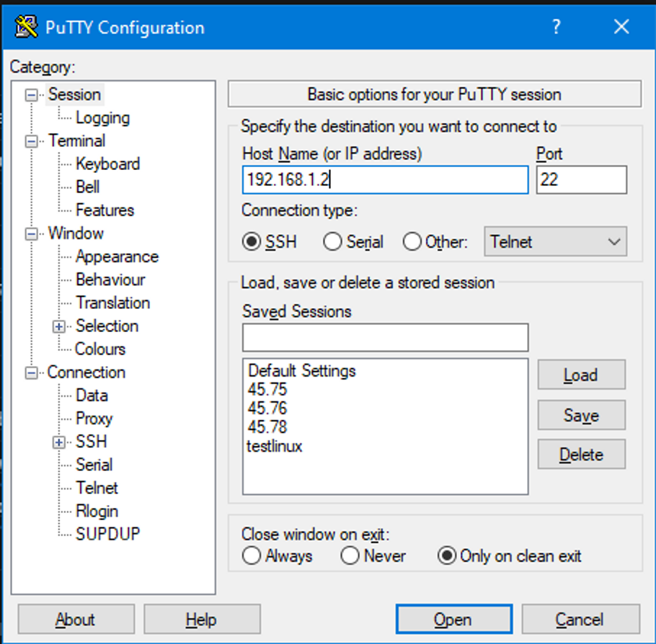Image resolution: width=656 pixels, height=644 pixels.
Task: Open the SUPDUP settings category
Action: click(108, 534)
